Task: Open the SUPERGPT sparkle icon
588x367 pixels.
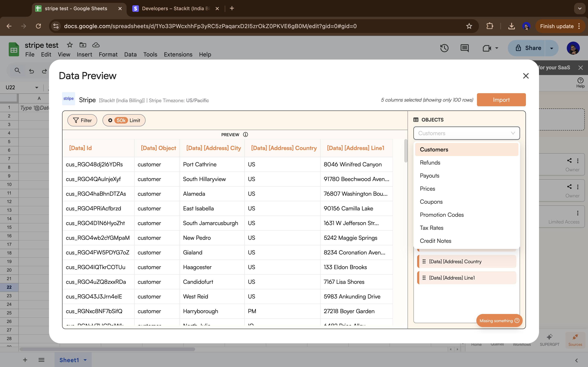Action: [549, 337]
